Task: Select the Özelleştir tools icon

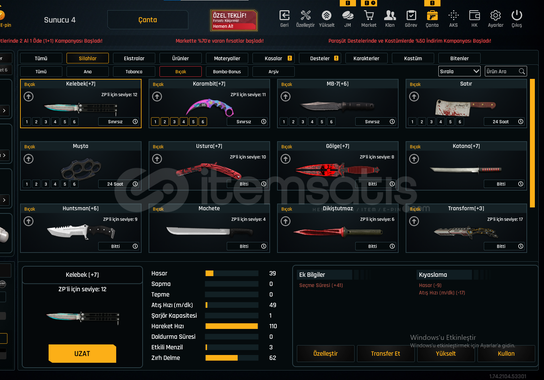Action: tap(305, 16)
